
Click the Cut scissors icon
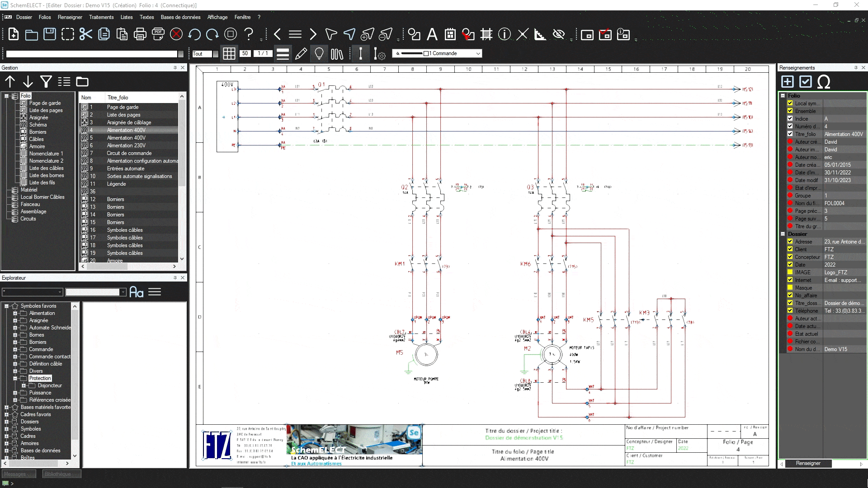pyautogui.click(x=85, y=34)
